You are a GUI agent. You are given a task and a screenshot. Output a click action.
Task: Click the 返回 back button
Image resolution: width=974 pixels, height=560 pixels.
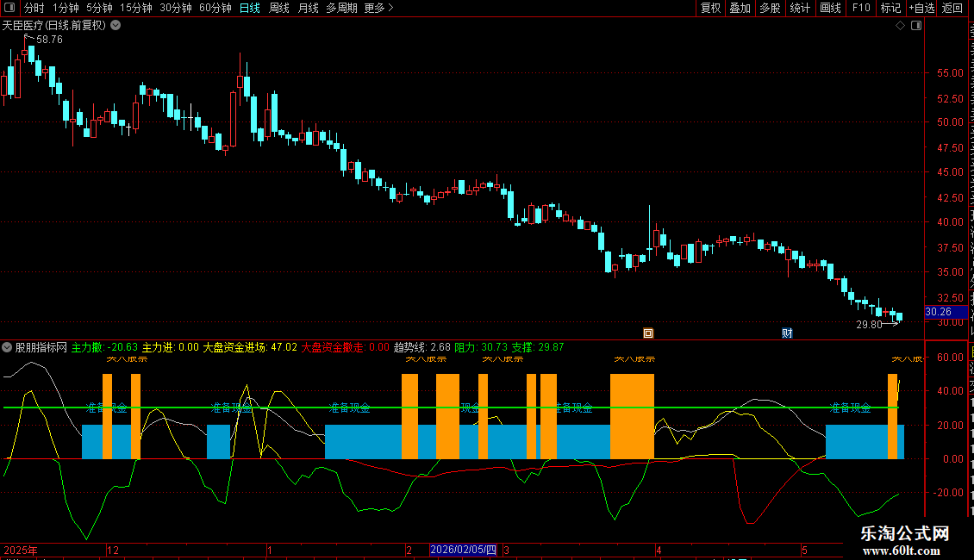pos(952,8)
